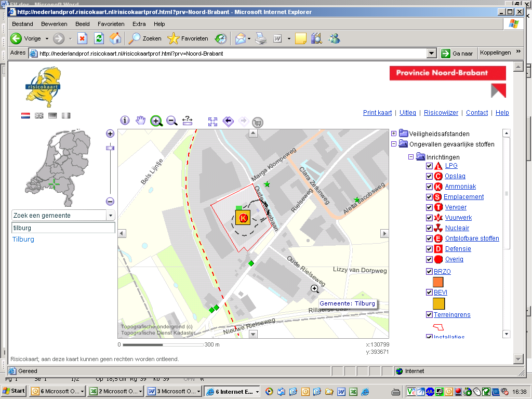
Task: Click the Ammoniak K marker on map
Action: [243, 218]
